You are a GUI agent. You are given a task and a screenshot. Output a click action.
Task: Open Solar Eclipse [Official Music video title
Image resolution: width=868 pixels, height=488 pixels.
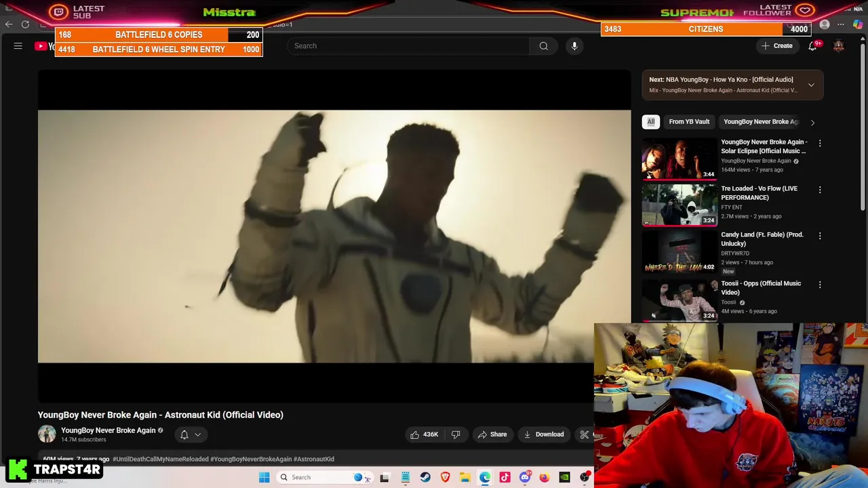[x=764, y=146]
